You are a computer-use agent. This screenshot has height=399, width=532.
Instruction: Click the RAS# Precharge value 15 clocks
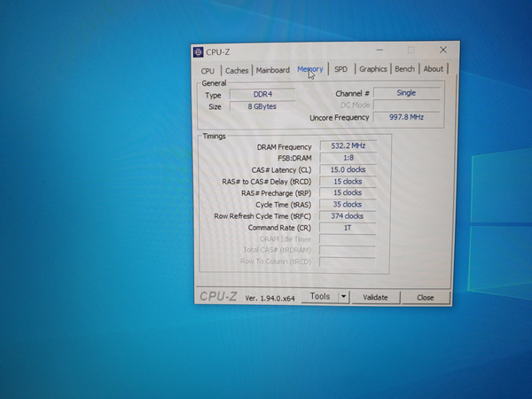(x=348, y=192)
